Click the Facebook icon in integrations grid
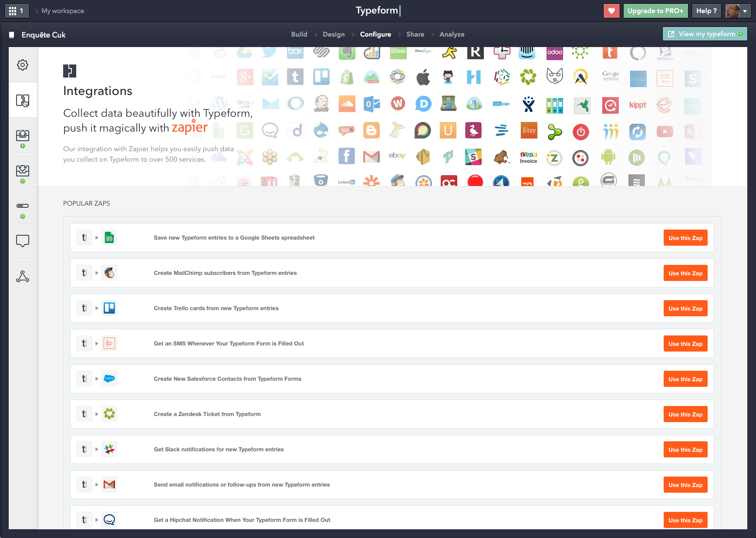The height and width of the screenshot is (538, 756). coord(346,156)
